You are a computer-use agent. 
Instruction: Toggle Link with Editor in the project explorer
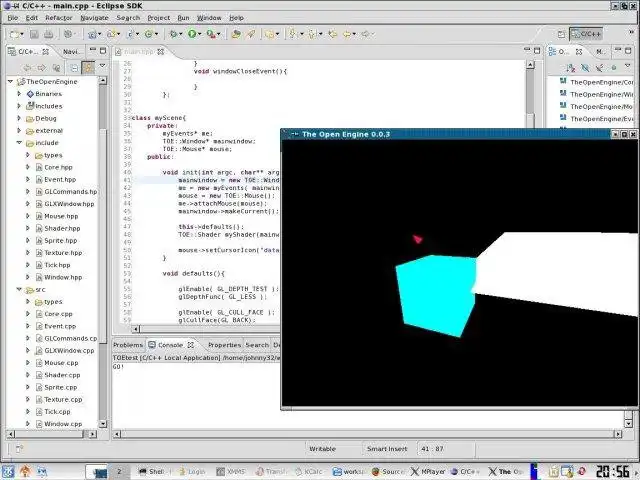pos(87,67)
